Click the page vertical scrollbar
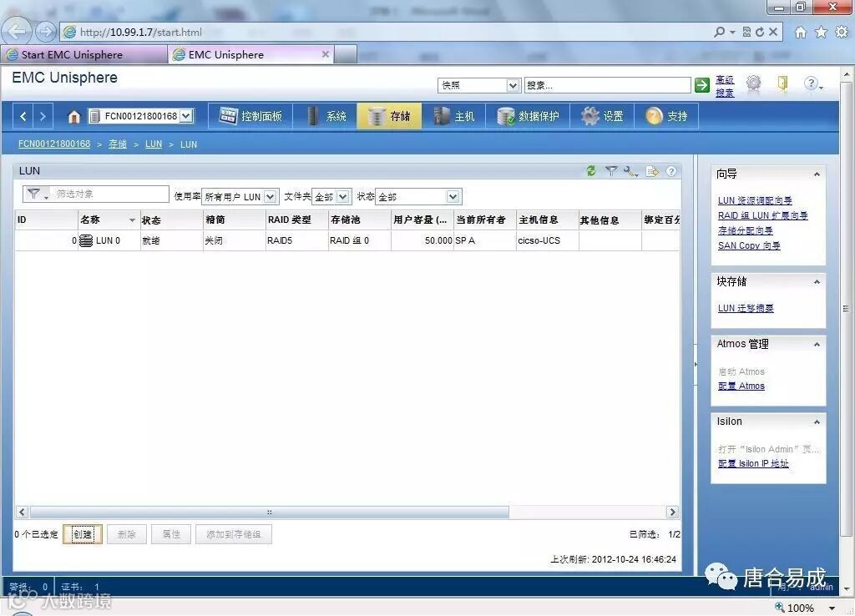The height and width of the screenshot is (616, 855). [845, 309]
